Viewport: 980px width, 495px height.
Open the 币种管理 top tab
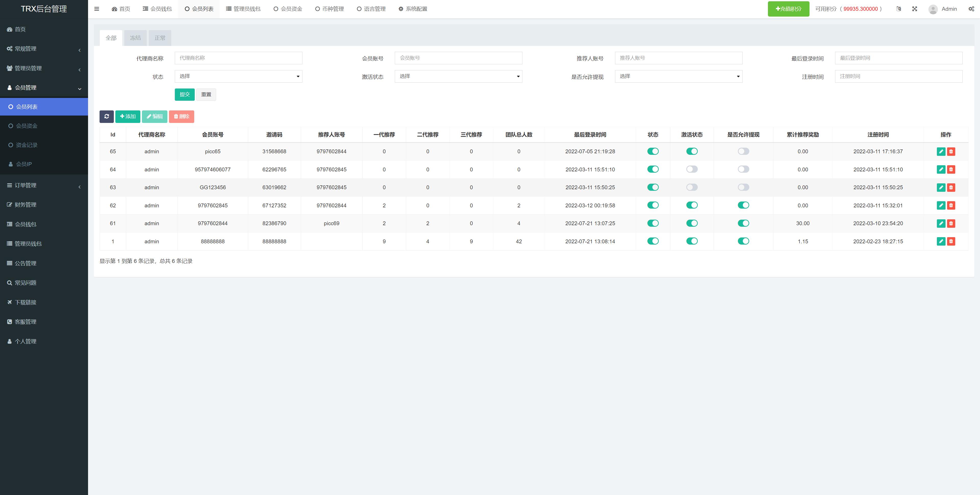329,9
